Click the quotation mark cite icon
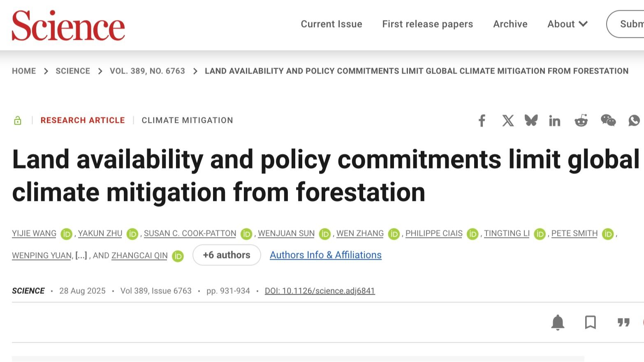Viewport: 644px width, 362px height. point(623,323)
